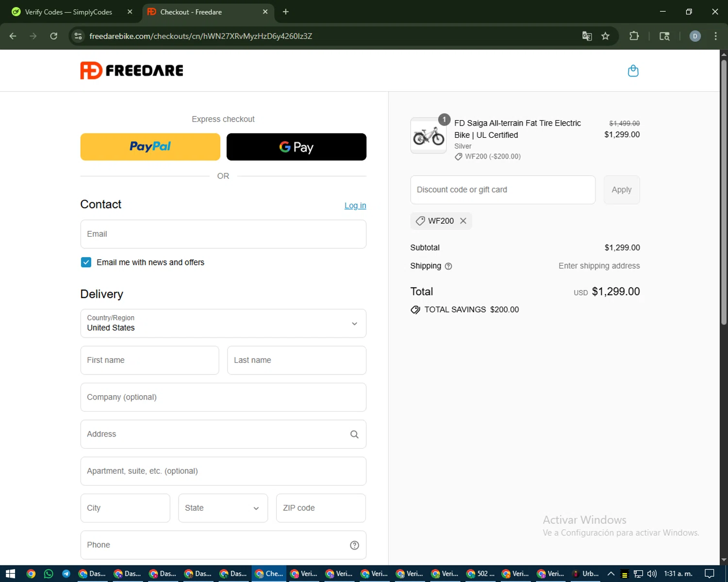Open the State dropdown
This screenshot has width=728, height=582.
tap(223, 508)
